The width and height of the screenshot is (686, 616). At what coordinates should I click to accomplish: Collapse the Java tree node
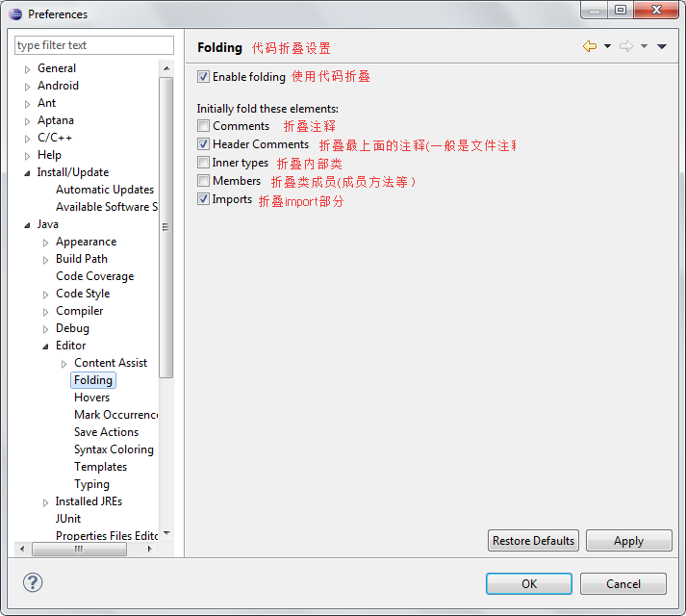click(28, 225)
